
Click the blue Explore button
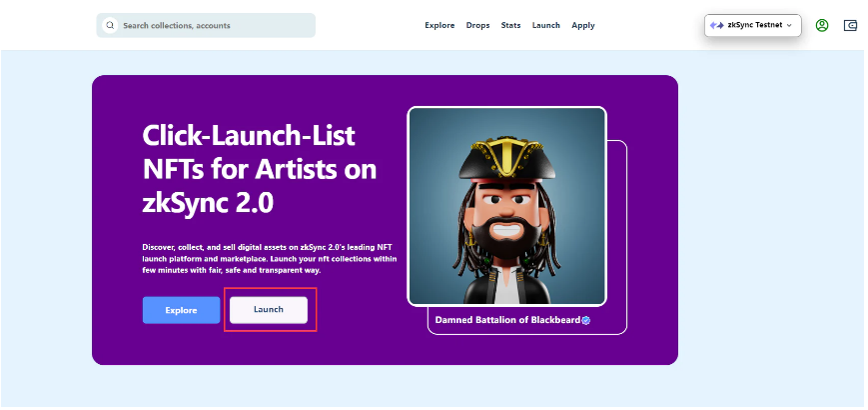click(x=181, y=310)
